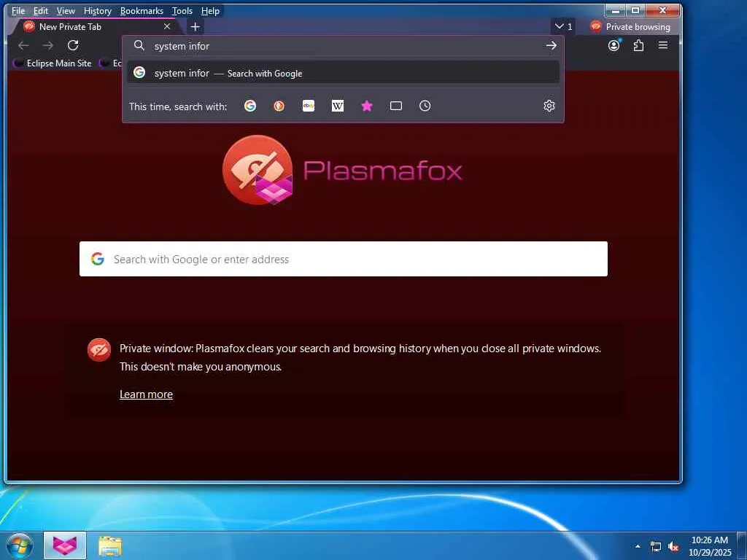
Task: Click the Plasmafox taskbar icon
Action: (x=65, y=545)
